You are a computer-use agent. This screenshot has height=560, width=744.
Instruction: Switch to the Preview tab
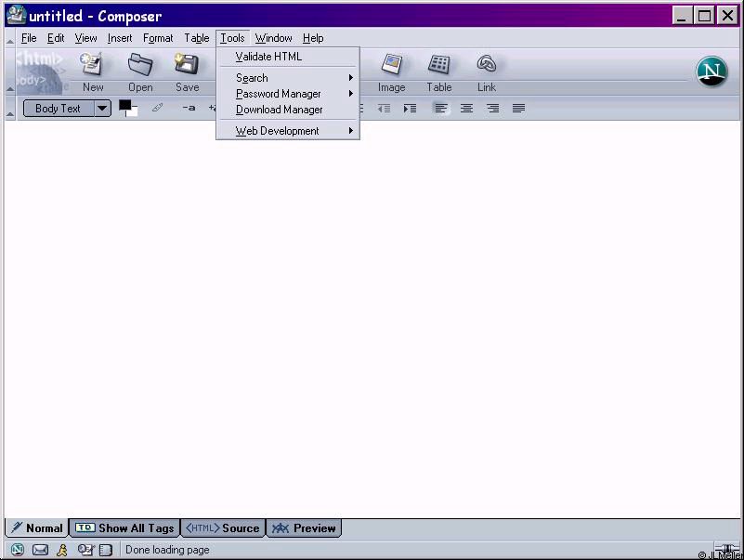(x=304, y=527)
